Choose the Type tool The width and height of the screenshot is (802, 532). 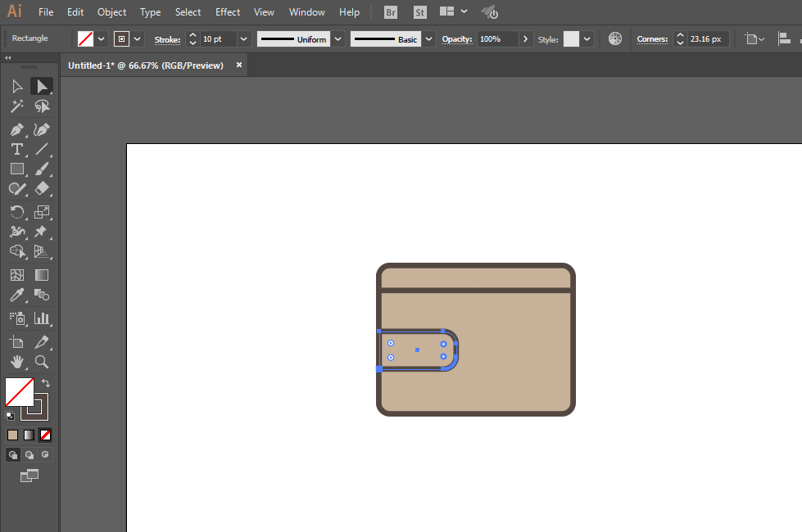coord(16,149)
